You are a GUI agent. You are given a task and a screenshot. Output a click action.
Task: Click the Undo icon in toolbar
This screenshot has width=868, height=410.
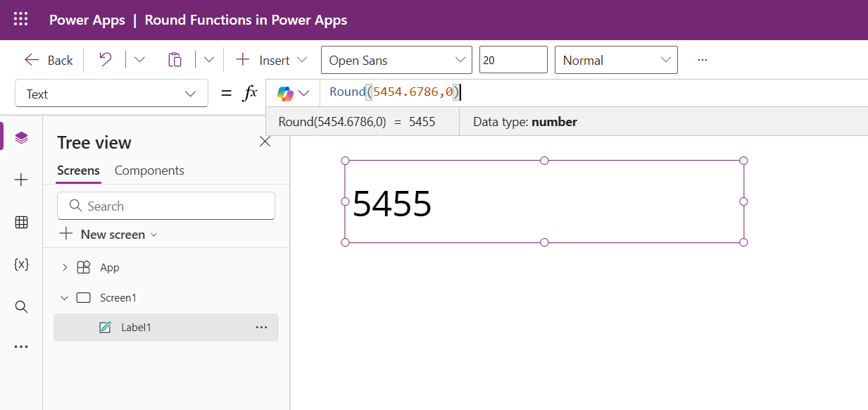pyautogui.click(x=103, y=59)
